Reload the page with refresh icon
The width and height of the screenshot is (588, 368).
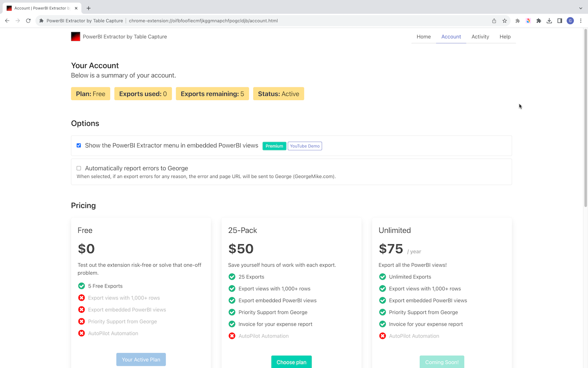click(x=28, y=21)
